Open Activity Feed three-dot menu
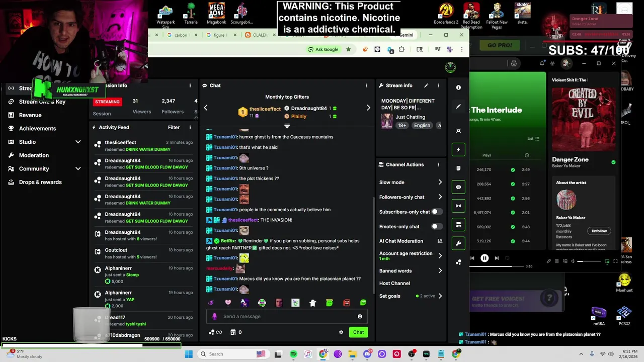Screen dimensions: 644x362 point(190,127)
